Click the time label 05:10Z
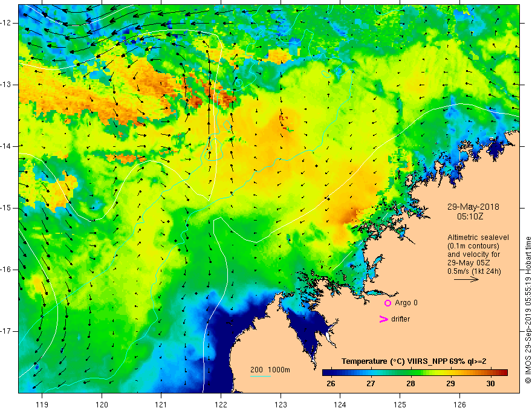 tap(470, 216)
